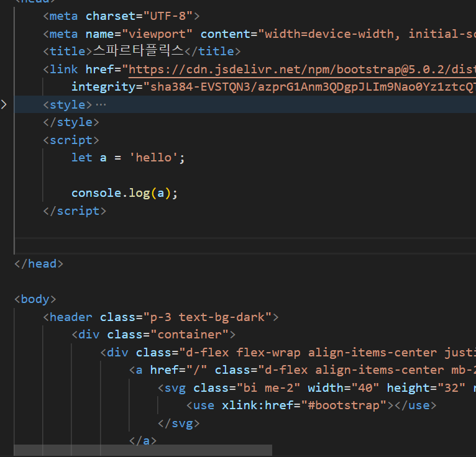Click the meta charset="UTF-8" line
The height and width of the screenshot is (457, 476).
click(121, 16)
